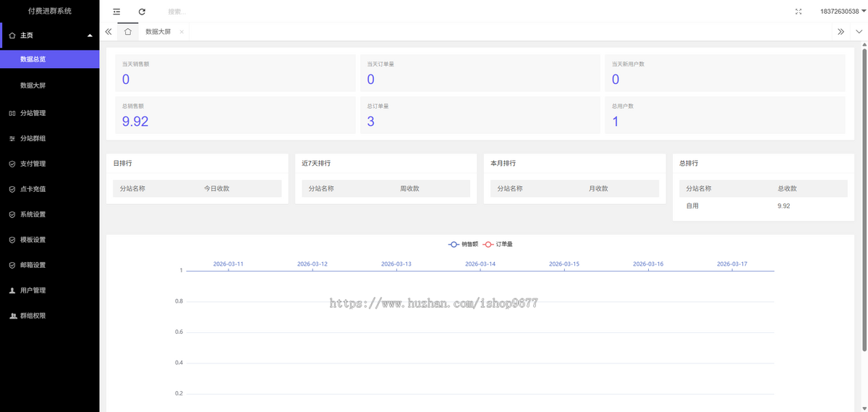Image resolution: width=868 pixels, height=412 pixels.
Task: Open the 18372630538 account dropdown
Action: [x=843, y=12]
